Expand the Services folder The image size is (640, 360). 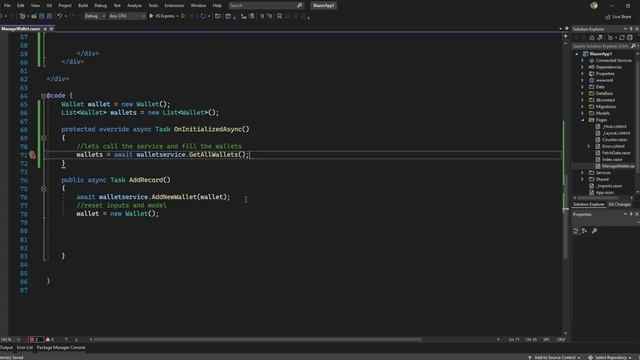pos(582,173)
